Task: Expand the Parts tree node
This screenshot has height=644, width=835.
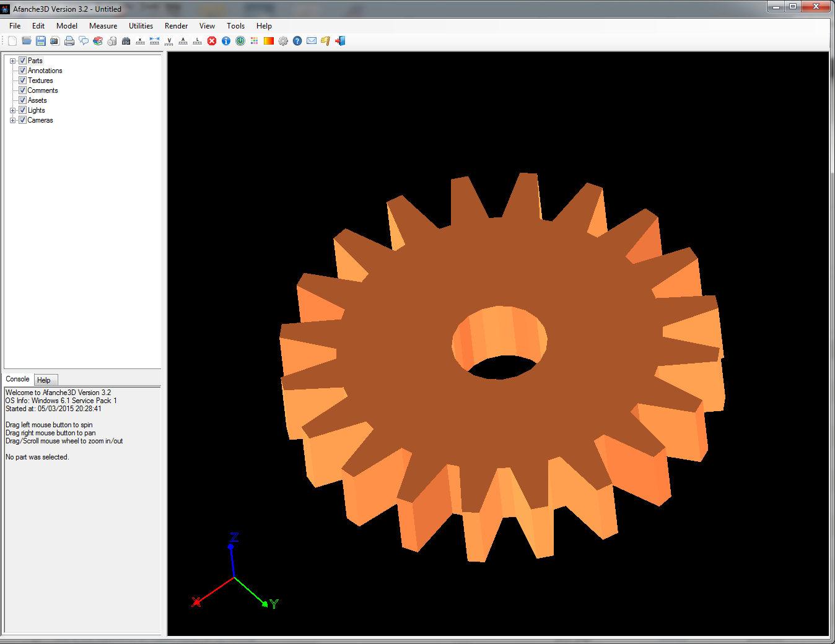Action: click(x=12, y=61)
